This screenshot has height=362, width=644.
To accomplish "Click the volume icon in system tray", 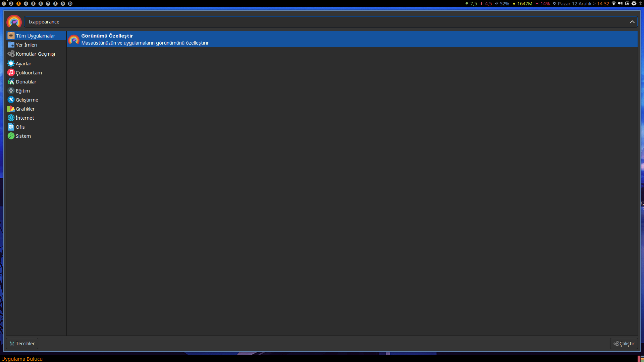I will pyautogui.click(x=620, y=3).
